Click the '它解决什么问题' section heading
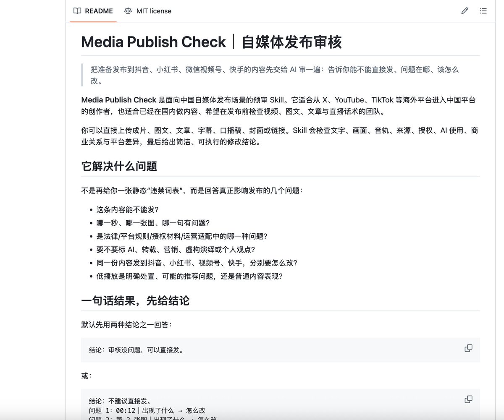The height and width of the screenshot is (420, 504). (x=119, y=166)
